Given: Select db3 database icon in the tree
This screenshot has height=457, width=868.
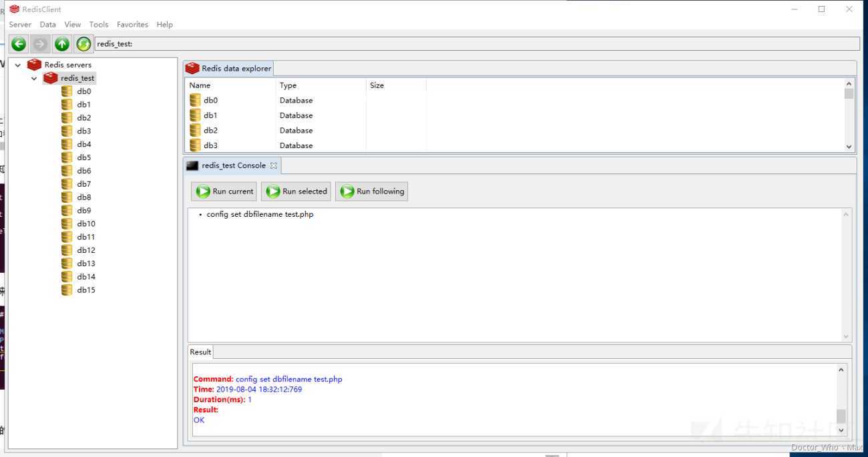Looking at the screenshot, I should point(67,131).
